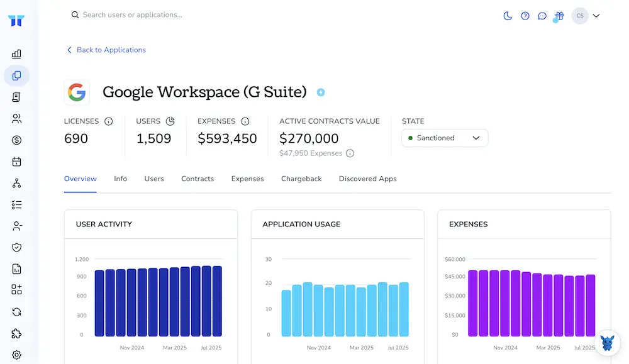Open the puzzle-piece integrations sidebar icon
Image resolution: width=629 pixels, height=364 pixels.
point(16,334)
